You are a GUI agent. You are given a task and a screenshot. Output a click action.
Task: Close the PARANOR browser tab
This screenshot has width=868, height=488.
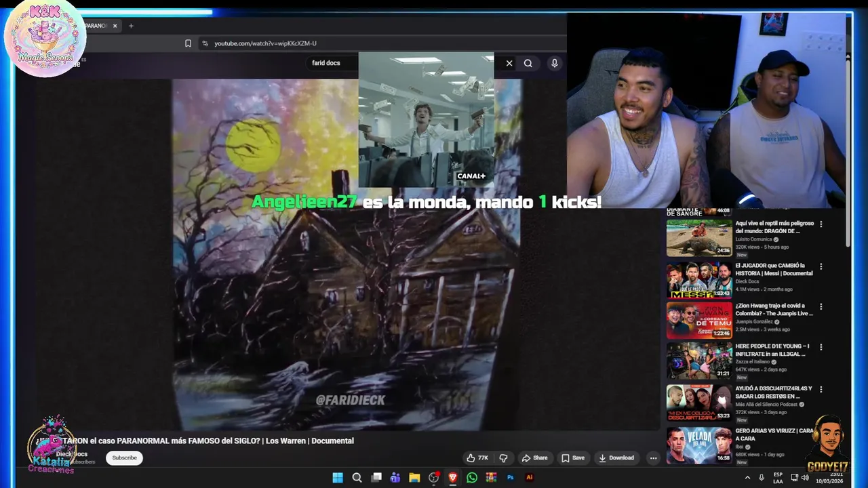point(115,26)
